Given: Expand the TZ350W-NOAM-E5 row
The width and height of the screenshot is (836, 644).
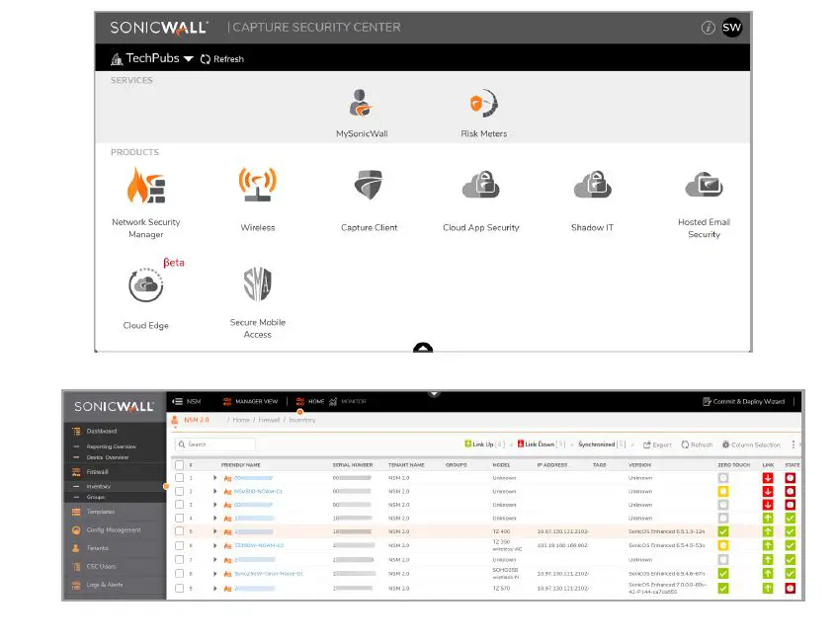Looking at the screenshot, I should (214, 545).
